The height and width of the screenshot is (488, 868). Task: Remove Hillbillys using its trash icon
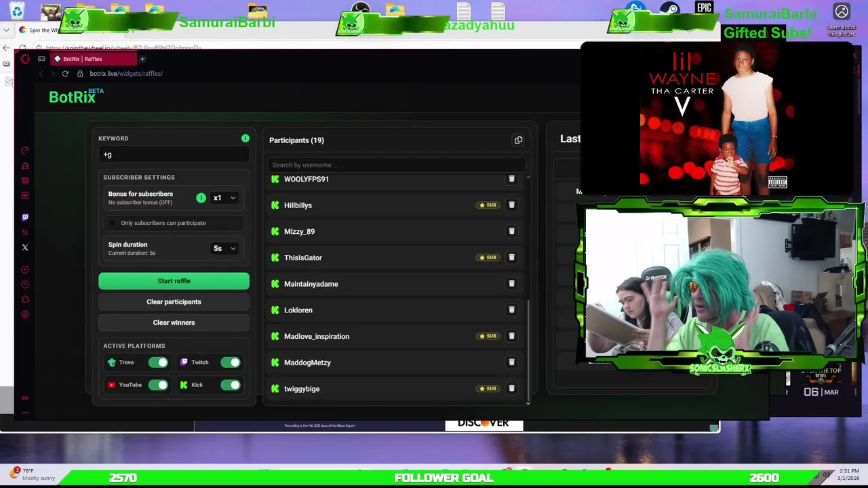tap(511, 205)
